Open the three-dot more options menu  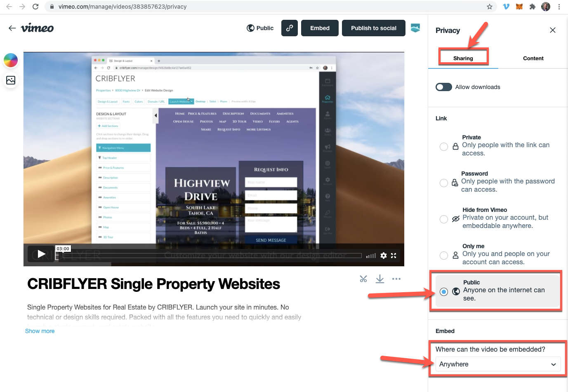[396, 279]
